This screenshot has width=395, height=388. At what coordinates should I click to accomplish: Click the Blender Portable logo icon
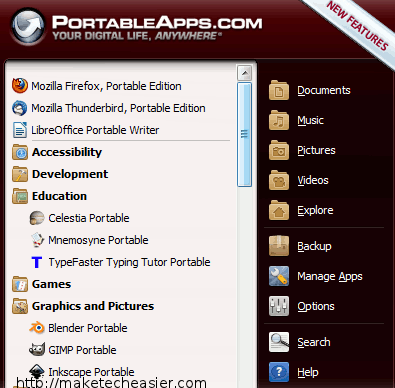click(x=37, y=328)
